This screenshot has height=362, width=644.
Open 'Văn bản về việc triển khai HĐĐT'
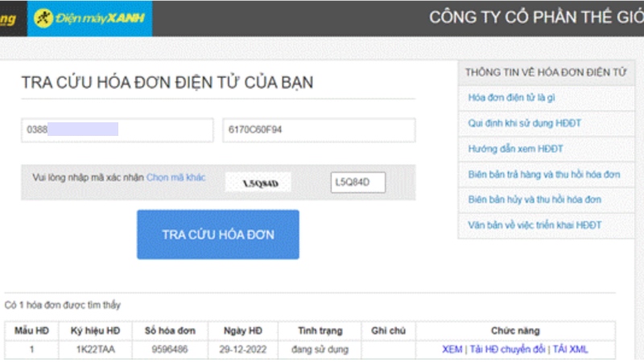[x=535, y=225]
